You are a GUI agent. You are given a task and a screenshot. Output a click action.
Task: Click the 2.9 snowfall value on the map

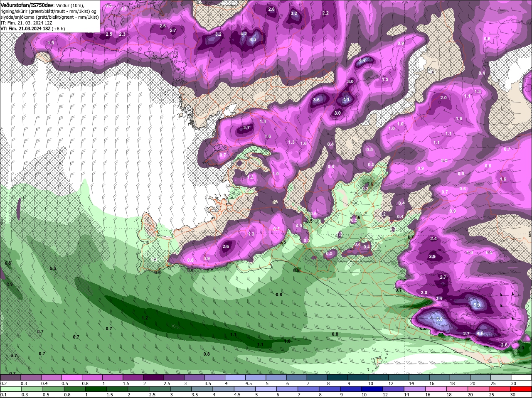click(x=432, y=257)
